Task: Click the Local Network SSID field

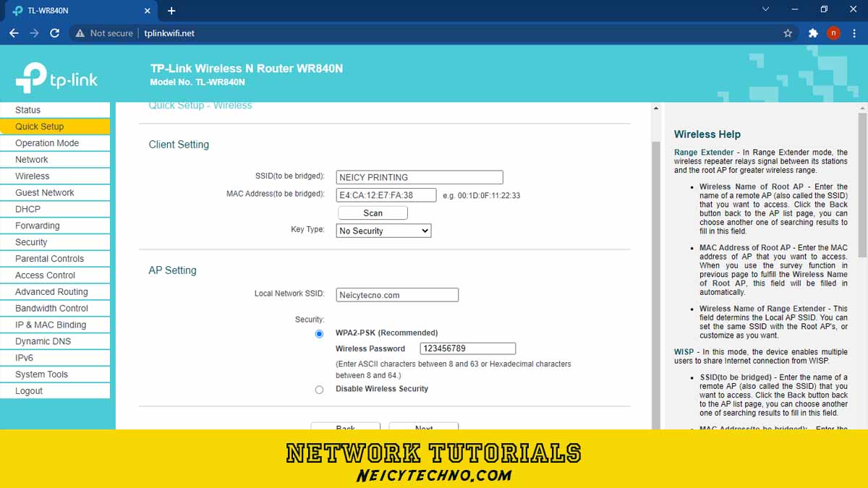Action: click(x=397, y=295)
